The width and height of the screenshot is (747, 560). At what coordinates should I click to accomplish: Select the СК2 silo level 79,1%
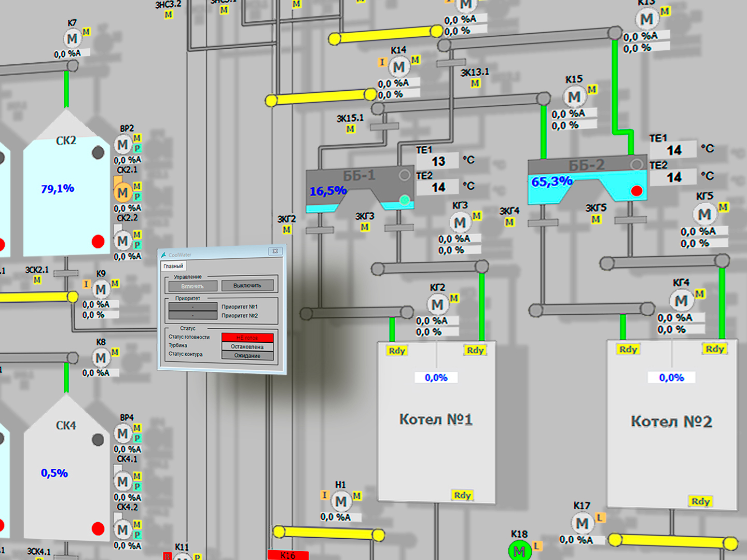(x=58, y=189)
